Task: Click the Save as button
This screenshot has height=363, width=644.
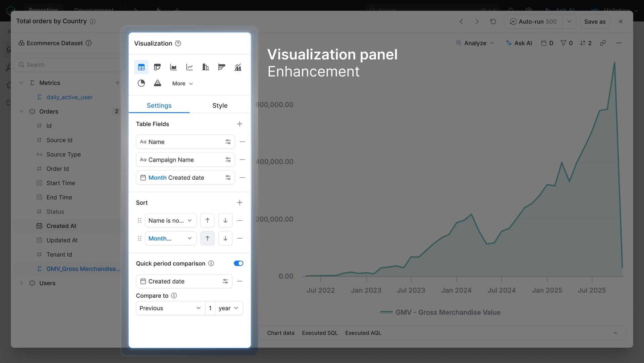Action: pos(595,21)
